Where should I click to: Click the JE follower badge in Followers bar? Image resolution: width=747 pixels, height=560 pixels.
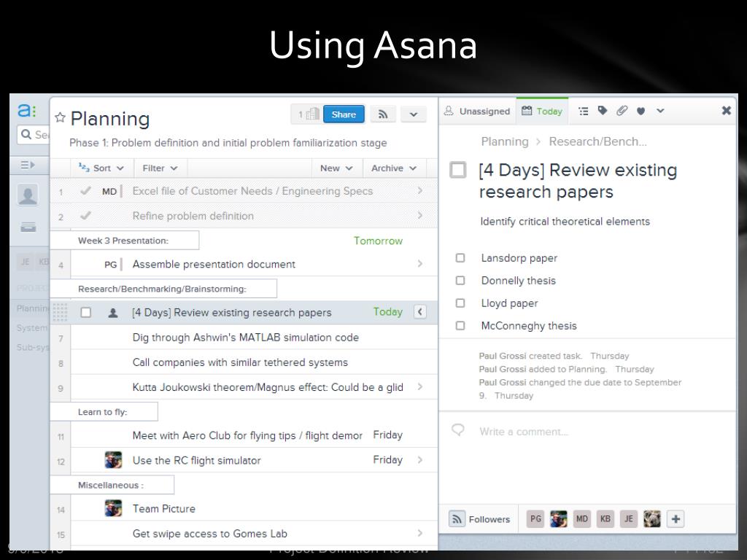629,519
